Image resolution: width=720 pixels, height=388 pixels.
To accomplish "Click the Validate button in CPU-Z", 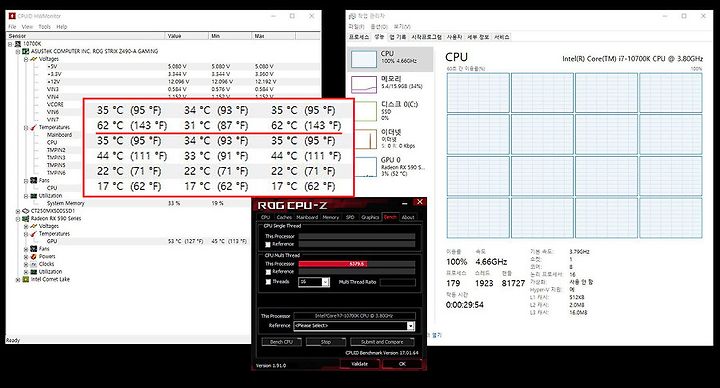I will pos(360,364).
